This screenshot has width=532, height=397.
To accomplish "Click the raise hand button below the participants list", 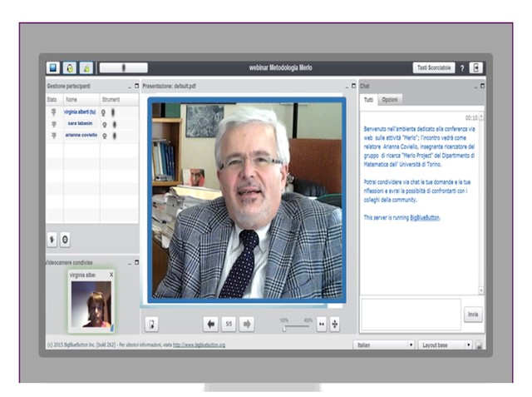I will (52, 240).
